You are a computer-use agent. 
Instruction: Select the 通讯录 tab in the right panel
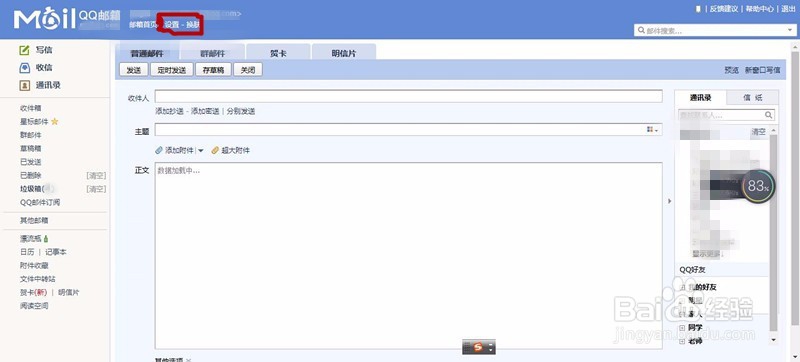[701, 98]
